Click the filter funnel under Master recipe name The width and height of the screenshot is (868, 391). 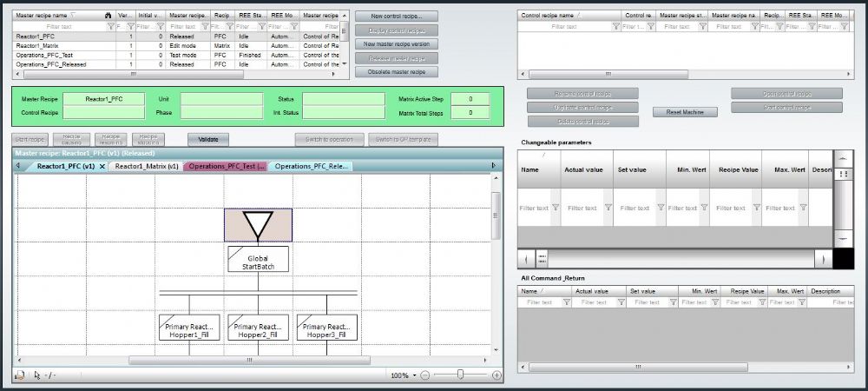[111, 26]
